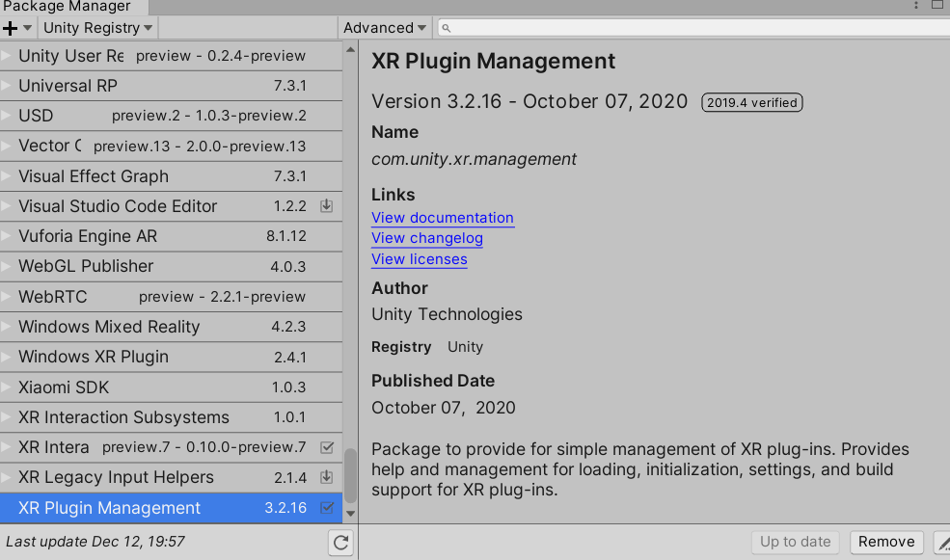
Task: Select the Universal RP package
Action: point(171,86)
